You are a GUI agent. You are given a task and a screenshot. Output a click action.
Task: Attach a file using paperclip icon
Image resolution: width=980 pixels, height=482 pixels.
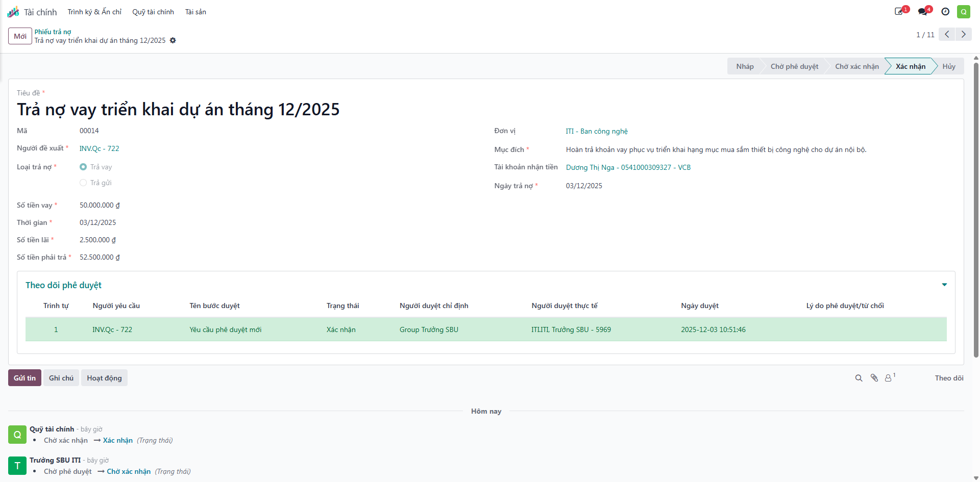(x=874, y=378)
